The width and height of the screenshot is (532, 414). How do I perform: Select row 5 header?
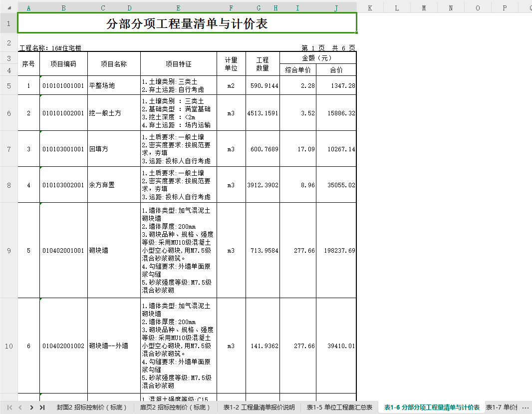tap(9, 85)
